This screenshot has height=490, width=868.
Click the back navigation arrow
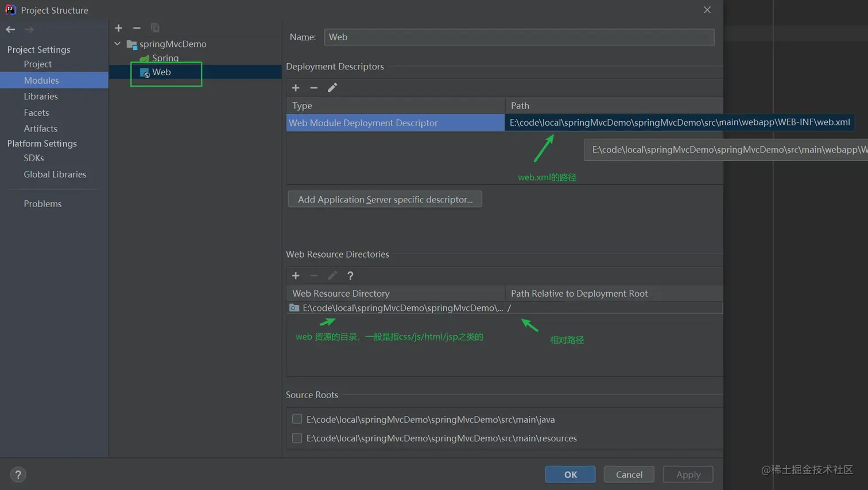click(x=10, y=29)
